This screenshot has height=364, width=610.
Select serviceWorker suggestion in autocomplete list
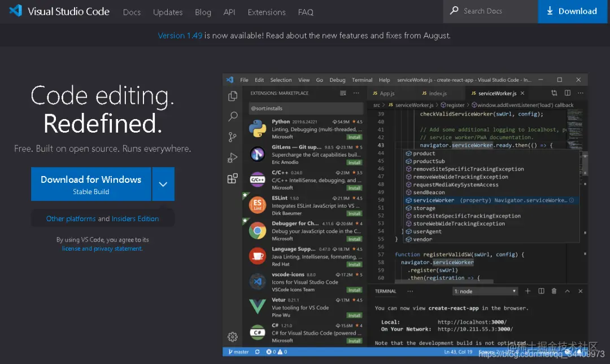point(492,200)
